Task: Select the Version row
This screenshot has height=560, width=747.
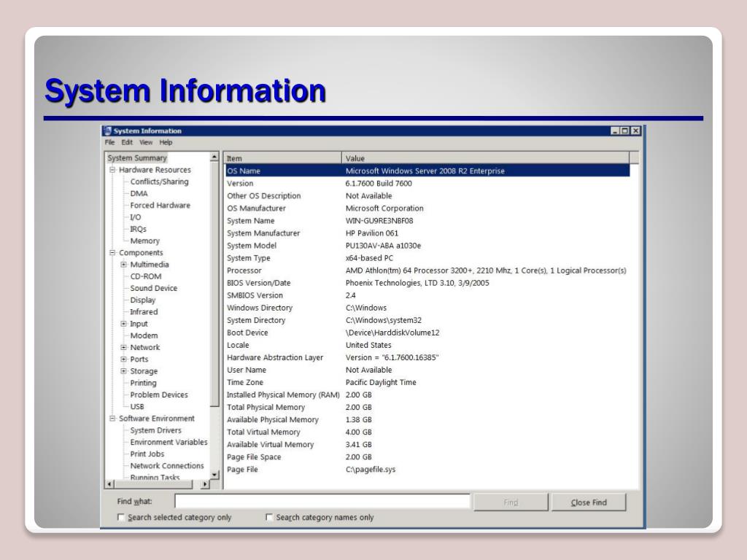Action: (427, 183)
